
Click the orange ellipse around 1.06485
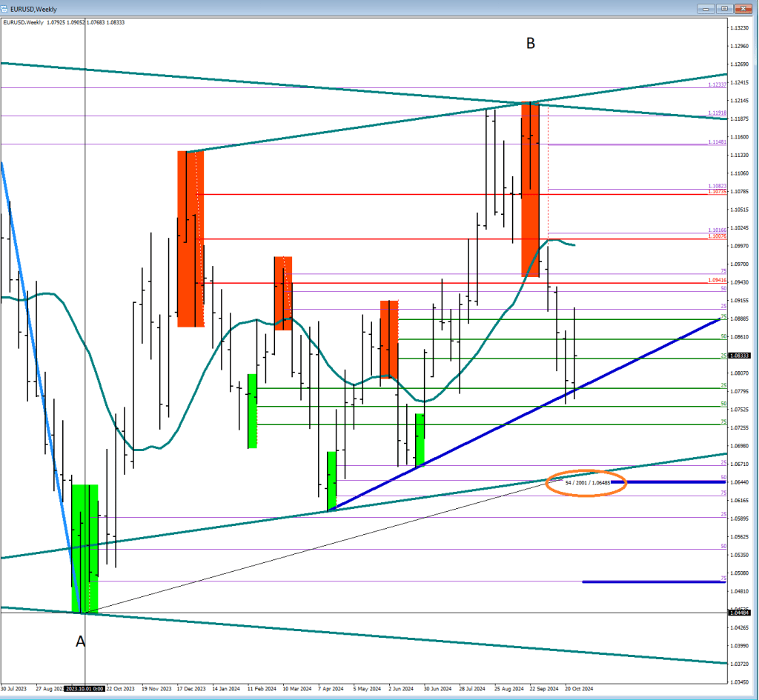pyautogui.click(x=586, y=483)
